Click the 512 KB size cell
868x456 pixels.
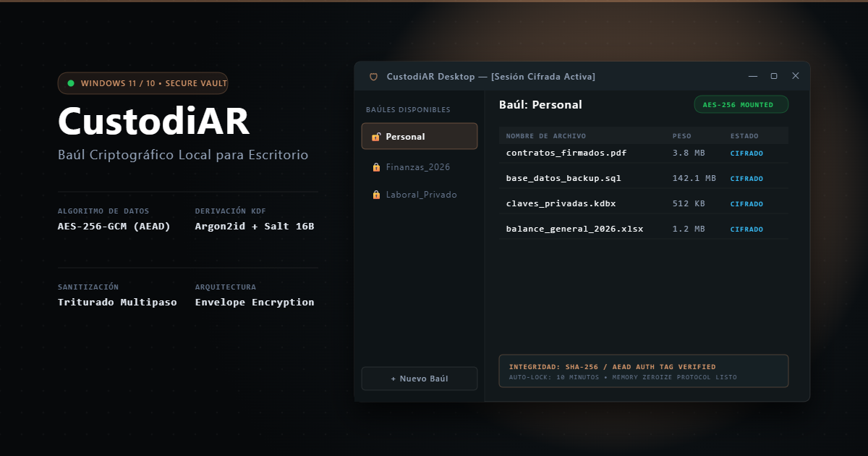click(689, 203)
